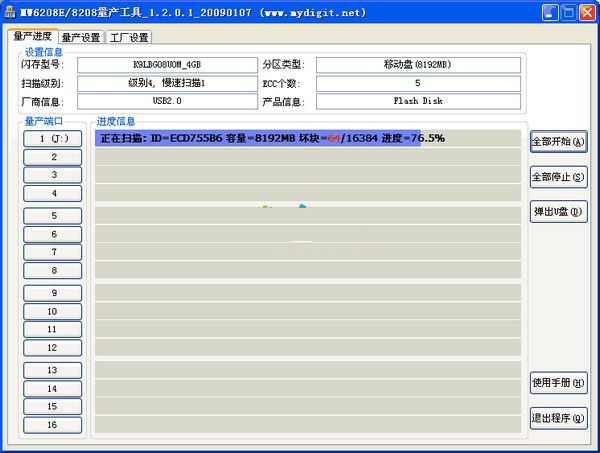Select port button 7
Screen dimensions: 600x453
coord(53,252)
